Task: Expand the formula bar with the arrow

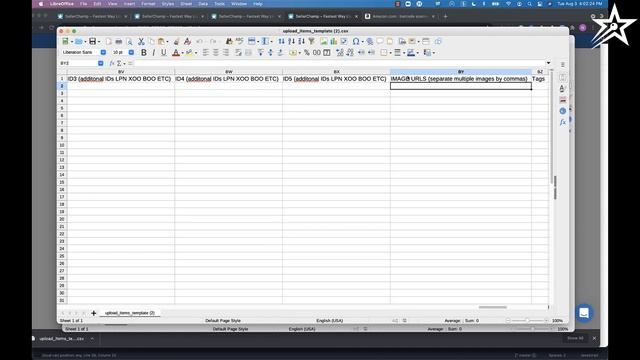Action: point(548,63)
